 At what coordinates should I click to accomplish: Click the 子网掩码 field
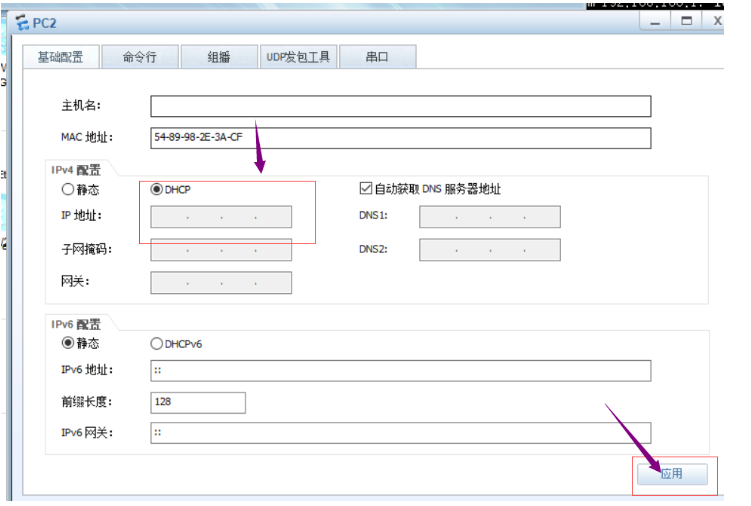tap(221, 250)
